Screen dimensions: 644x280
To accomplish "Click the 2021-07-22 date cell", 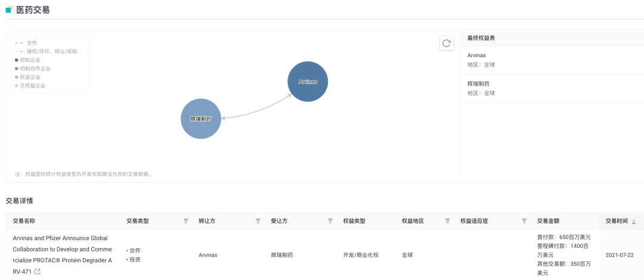I will tap(620, 255).
